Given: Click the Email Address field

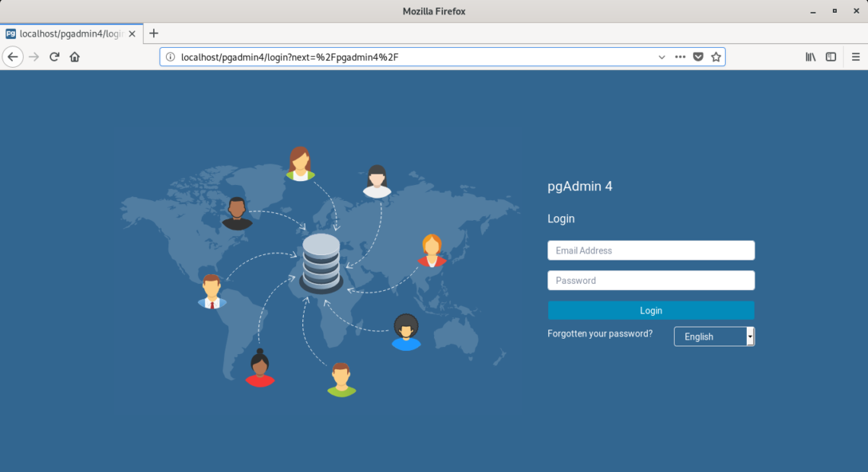Looking at the screenshot, I should pos(651,250).
